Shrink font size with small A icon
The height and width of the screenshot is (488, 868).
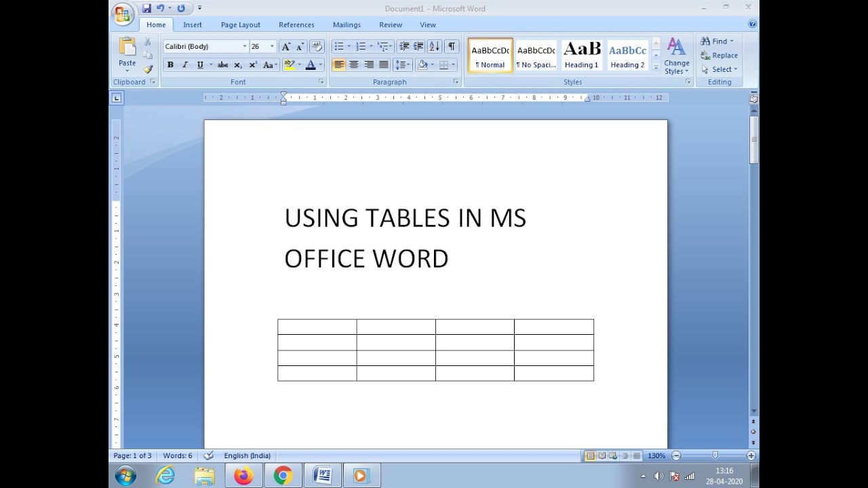point(300,46)
